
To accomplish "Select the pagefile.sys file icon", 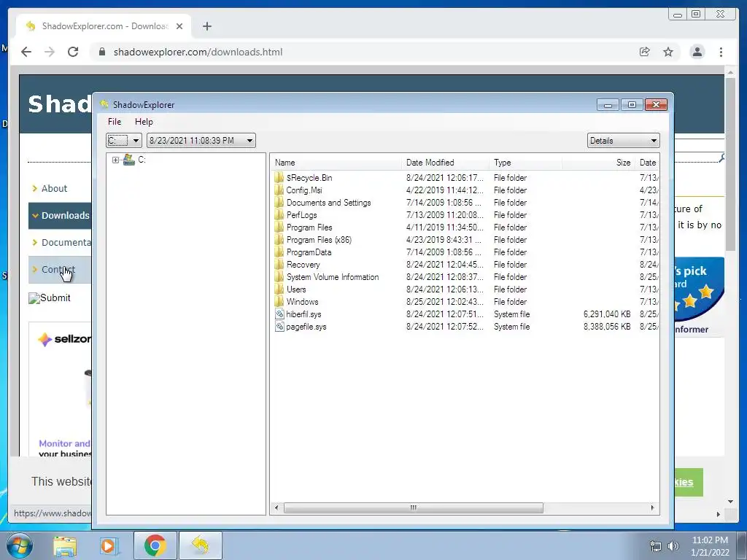I will tap(279, 326).
